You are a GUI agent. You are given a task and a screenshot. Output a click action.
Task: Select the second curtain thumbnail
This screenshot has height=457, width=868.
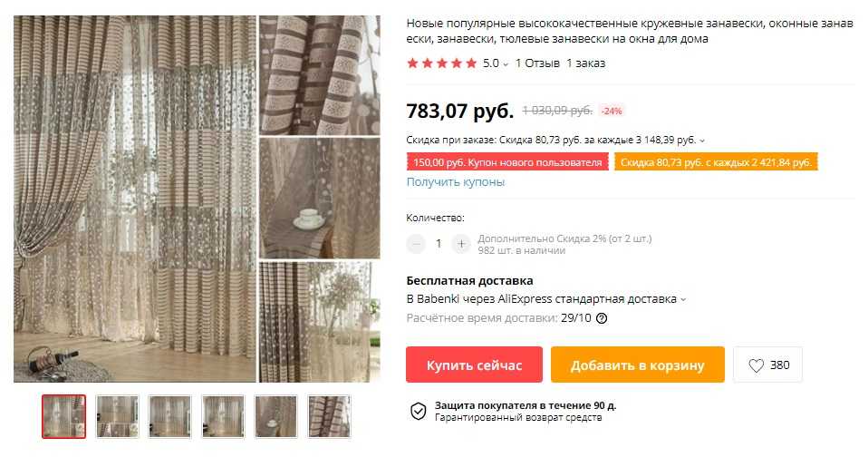[x=117, y=416]
